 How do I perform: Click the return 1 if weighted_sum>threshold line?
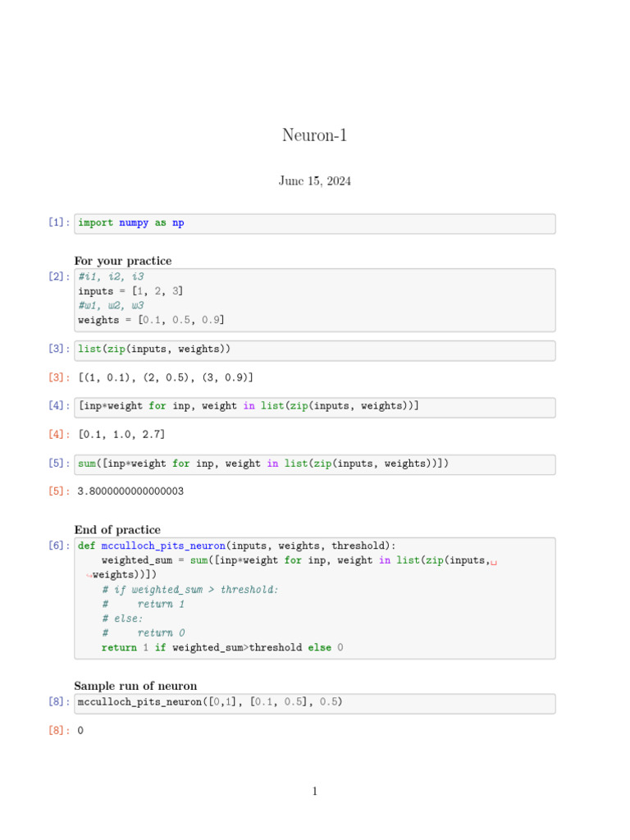(x=222, y=648)
